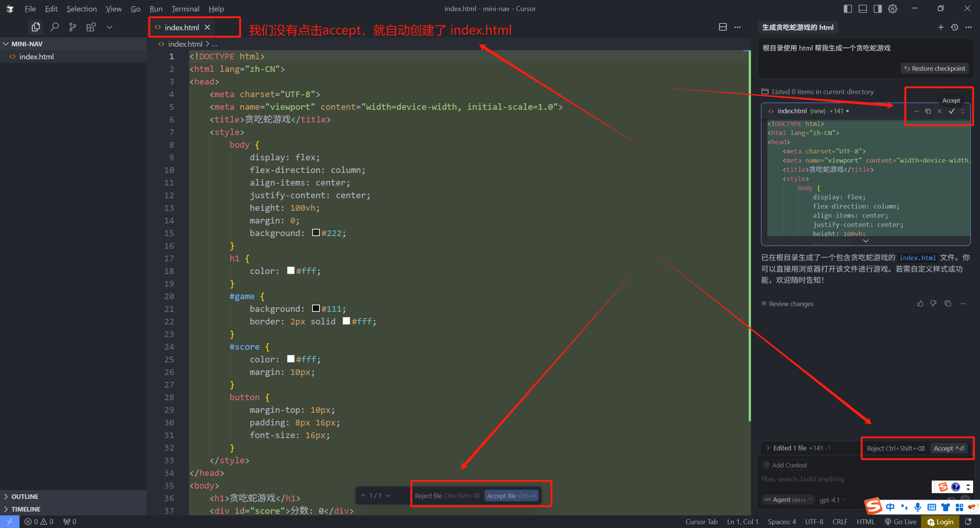Open the Source Control branch icon
Viewport: 980px width, 528px height.
click(72, 27)
